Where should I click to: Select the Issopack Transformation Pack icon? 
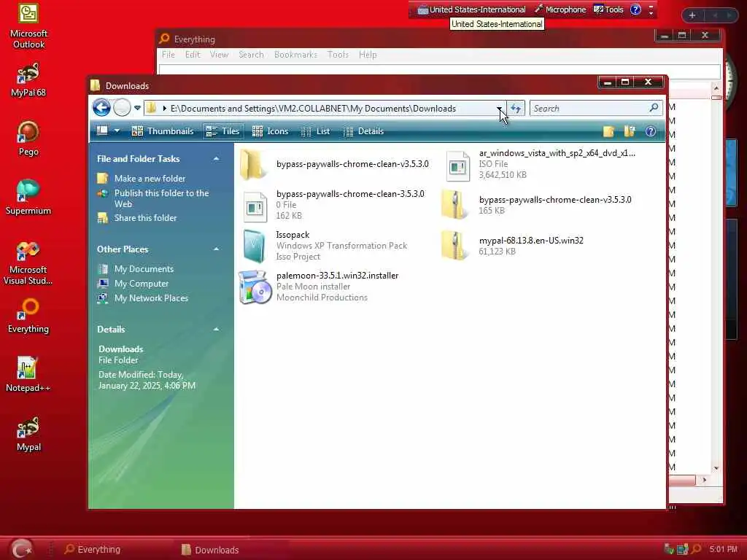coord(255,246)
